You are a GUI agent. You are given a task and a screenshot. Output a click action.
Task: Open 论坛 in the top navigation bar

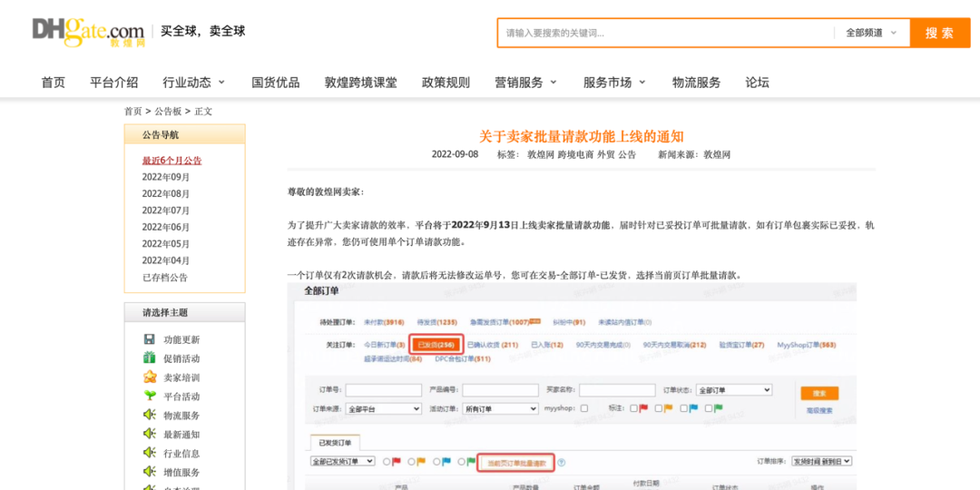coord(757,83)
